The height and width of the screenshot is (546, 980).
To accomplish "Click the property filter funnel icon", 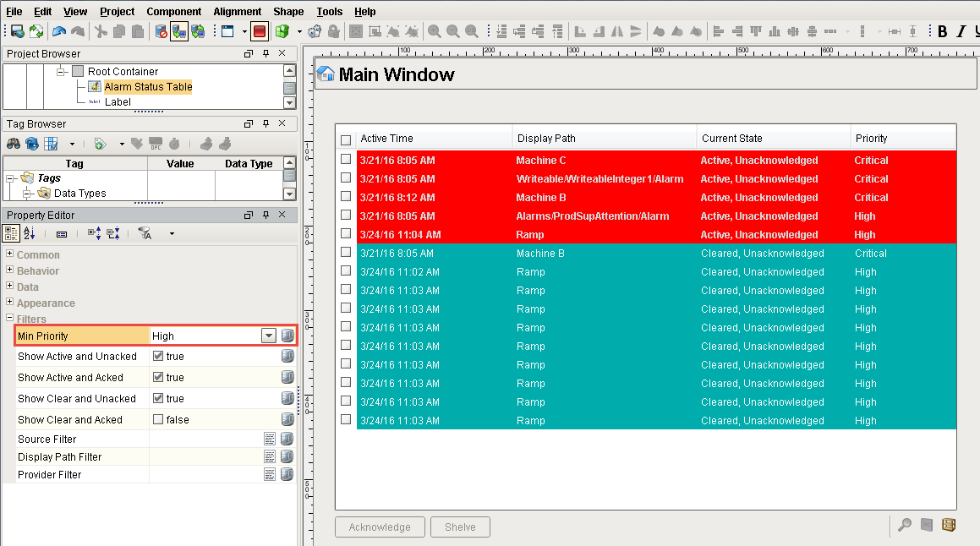I will (145, 233).
